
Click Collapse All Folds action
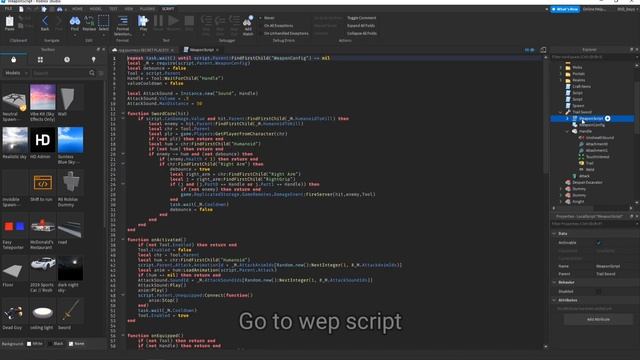pos(362,33)
